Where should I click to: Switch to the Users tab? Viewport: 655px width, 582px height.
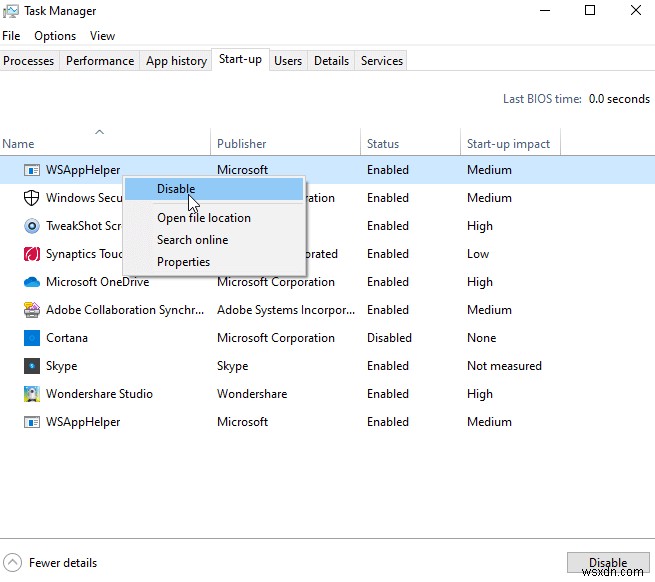click(x=288, y=61)
